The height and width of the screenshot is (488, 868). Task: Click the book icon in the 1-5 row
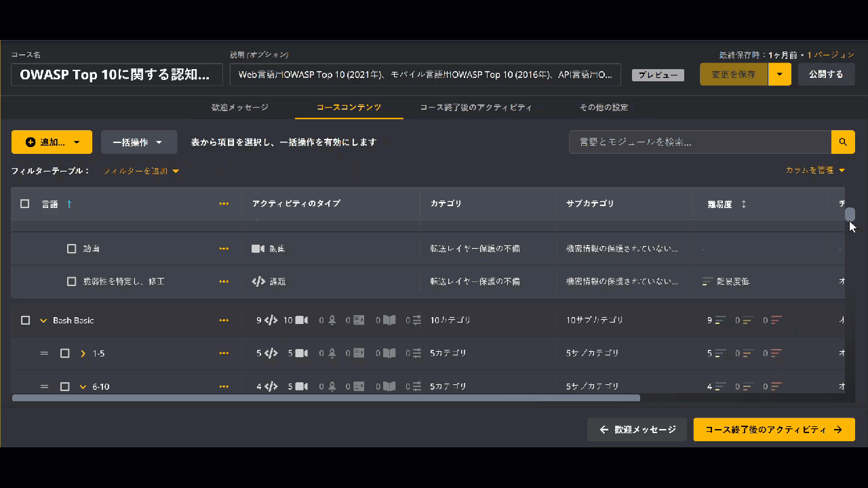pos(389,353)
